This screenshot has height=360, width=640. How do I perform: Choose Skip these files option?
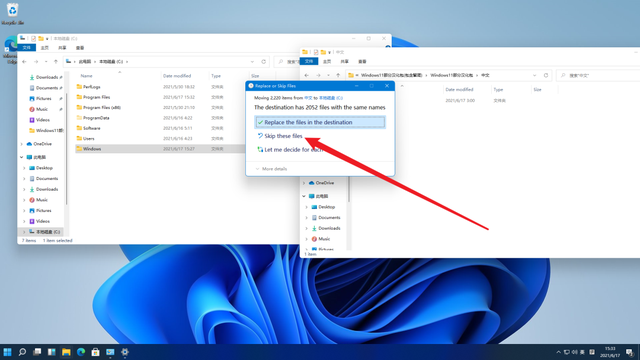pyautogui.click(x=280, y=136)
